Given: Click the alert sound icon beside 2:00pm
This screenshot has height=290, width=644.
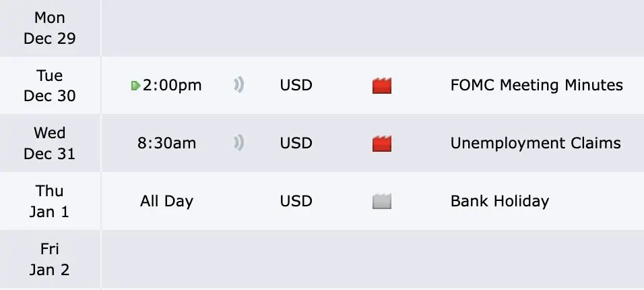Looking at the screenshot, I should pos(239,86).
